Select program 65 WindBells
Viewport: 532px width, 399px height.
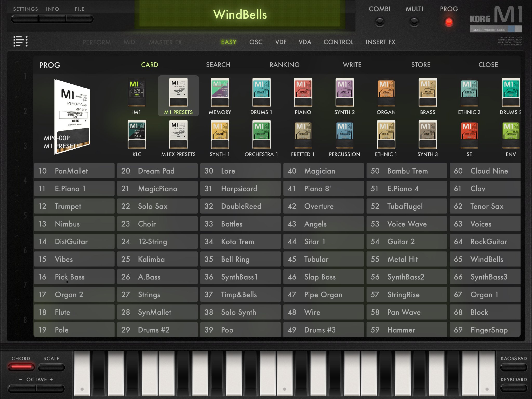click(x=485, y=259)
